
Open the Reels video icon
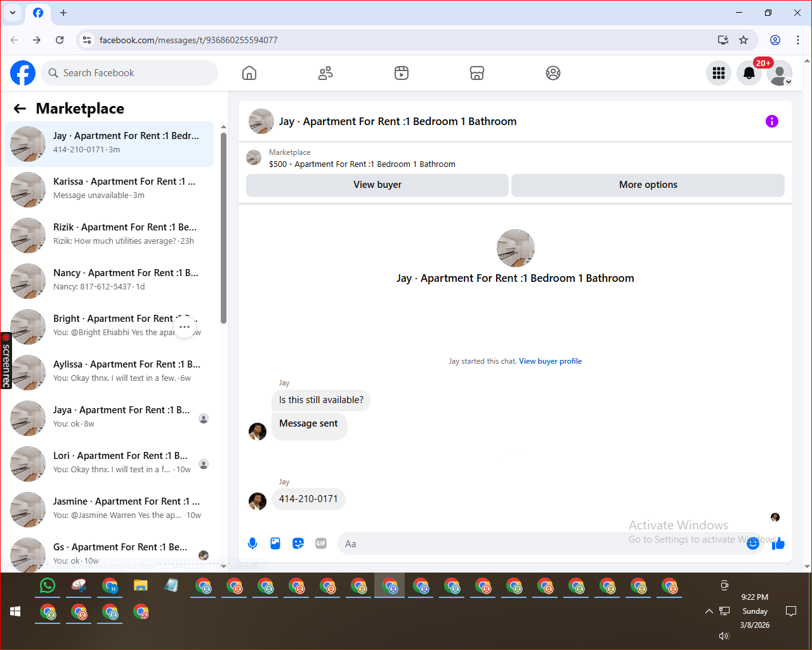pos(402,73)
